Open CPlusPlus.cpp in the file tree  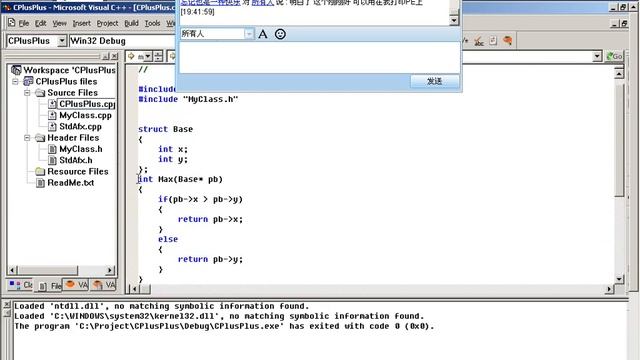(87, 104)
